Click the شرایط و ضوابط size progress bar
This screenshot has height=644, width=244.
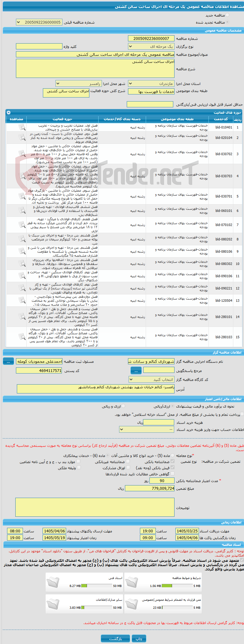pyautogui.click(x=177, y=586)
